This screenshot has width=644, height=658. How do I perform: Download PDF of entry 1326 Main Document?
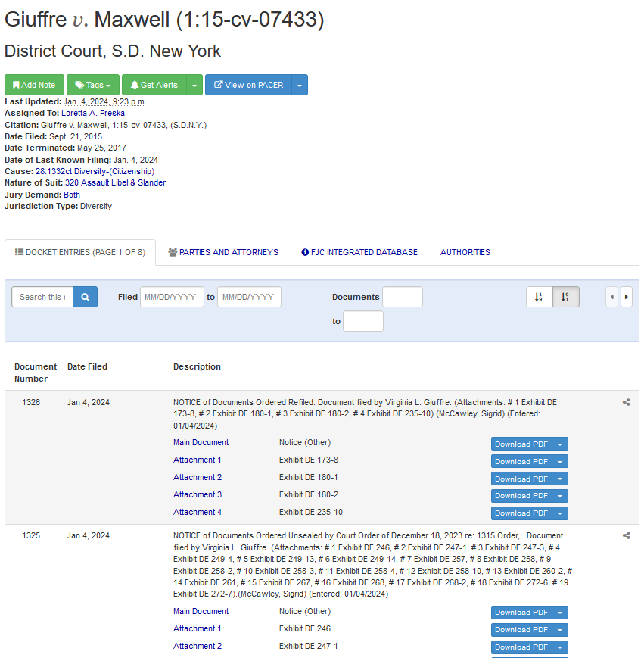(x=521, y=444)
